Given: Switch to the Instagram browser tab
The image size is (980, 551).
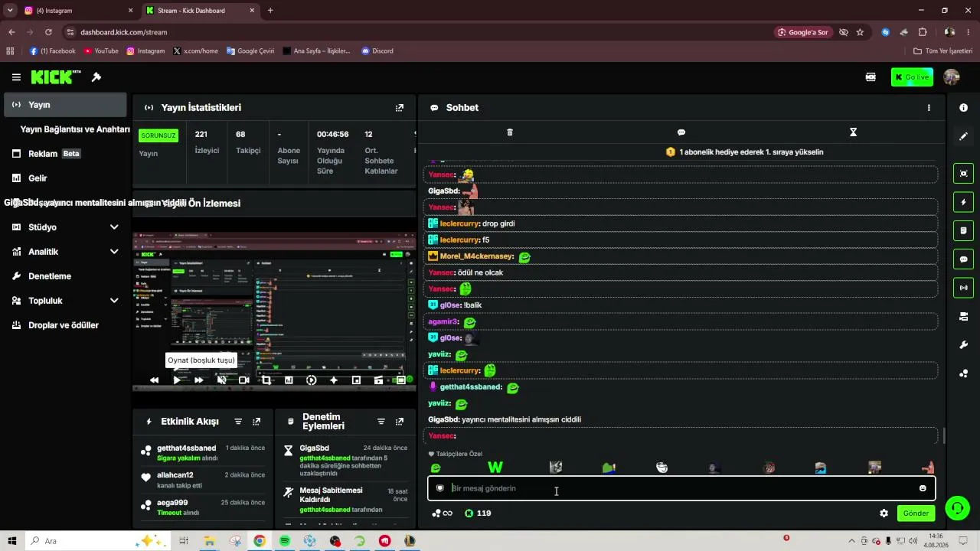Looking at the screenshot, I should (x=78, y=11).
